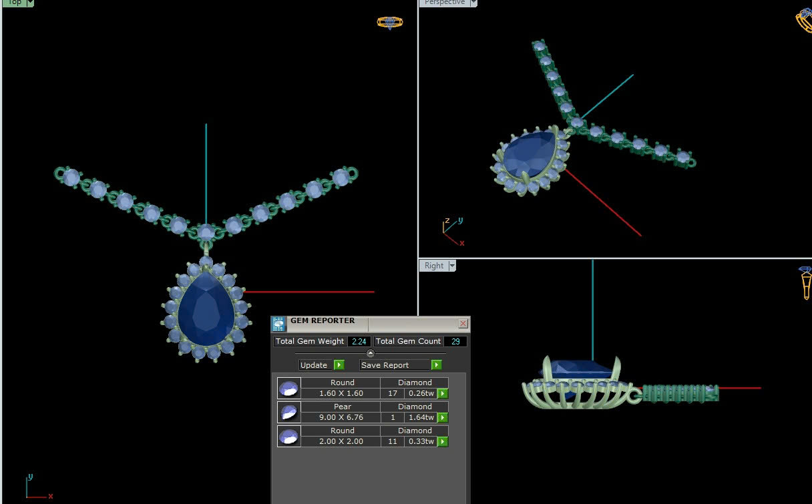Click the 2.00 round gem icon
Screen dimensions: 812x504
288,436
